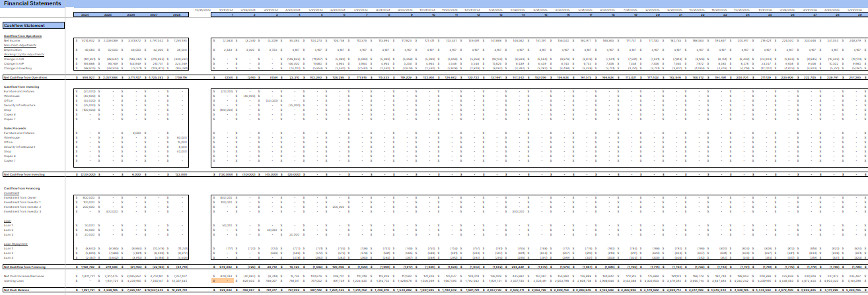The image size is (868, 295).
Task: Click the '2026' year column header
Action: [131, 14]
